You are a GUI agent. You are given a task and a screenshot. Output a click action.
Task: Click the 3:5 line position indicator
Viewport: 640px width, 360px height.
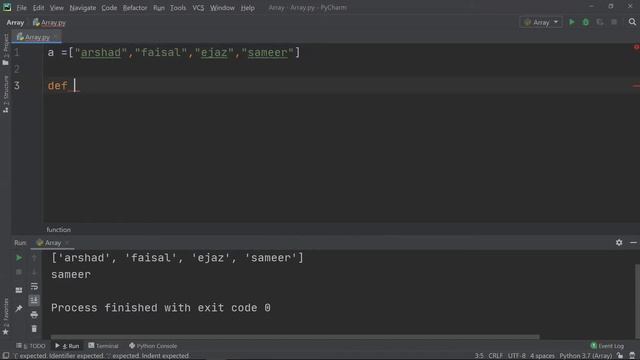(x=479, y=356)
